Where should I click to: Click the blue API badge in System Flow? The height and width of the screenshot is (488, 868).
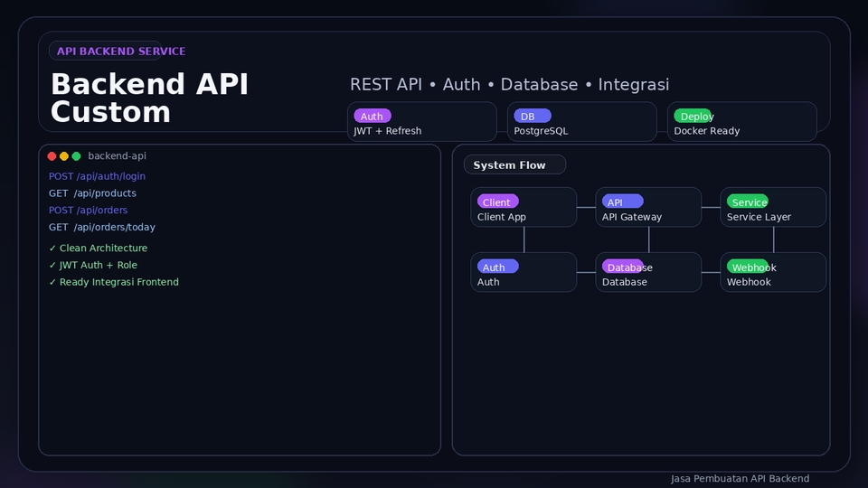coord(622,202)
